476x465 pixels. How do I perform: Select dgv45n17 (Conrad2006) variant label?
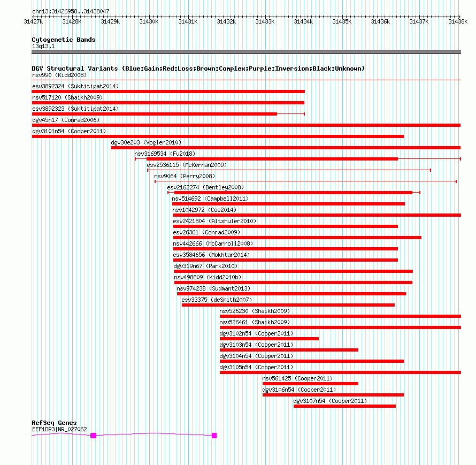click(x=66, y=120)
